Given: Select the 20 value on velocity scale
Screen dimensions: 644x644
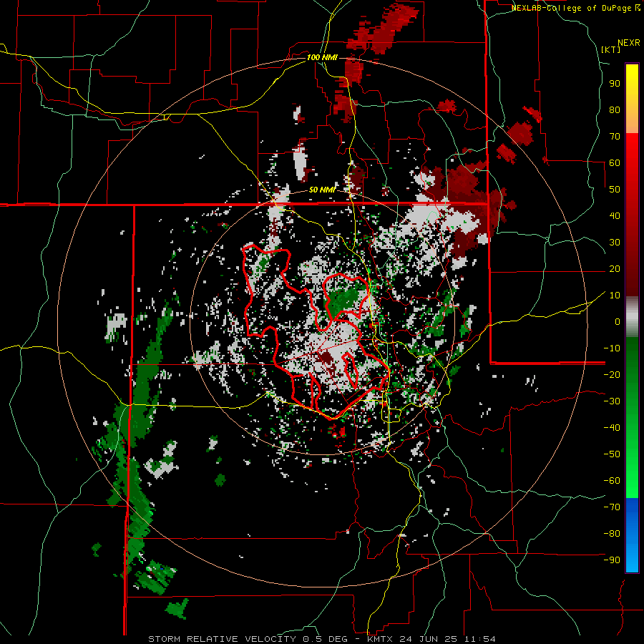Looking at the screenshot, I should point(615,269).
